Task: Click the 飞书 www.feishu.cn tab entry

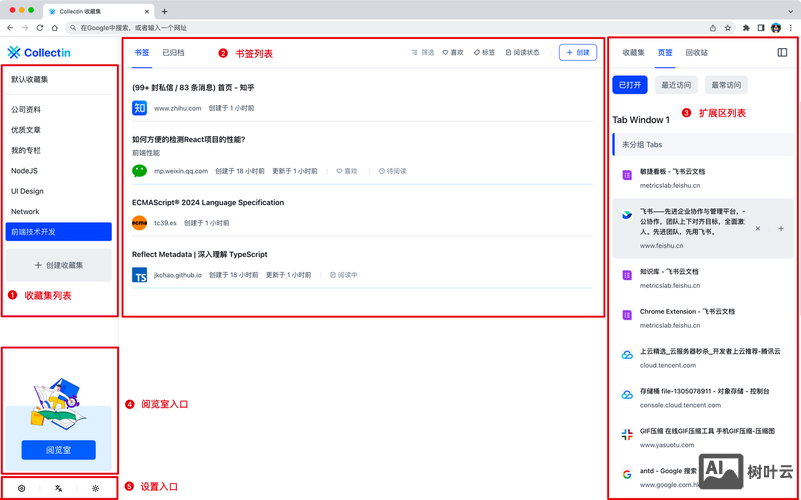Action: tap(703, 228)
